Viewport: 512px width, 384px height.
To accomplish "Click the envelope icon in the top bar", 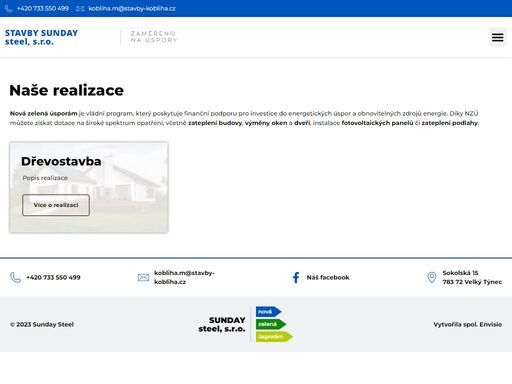I will (x=80, y=9).
